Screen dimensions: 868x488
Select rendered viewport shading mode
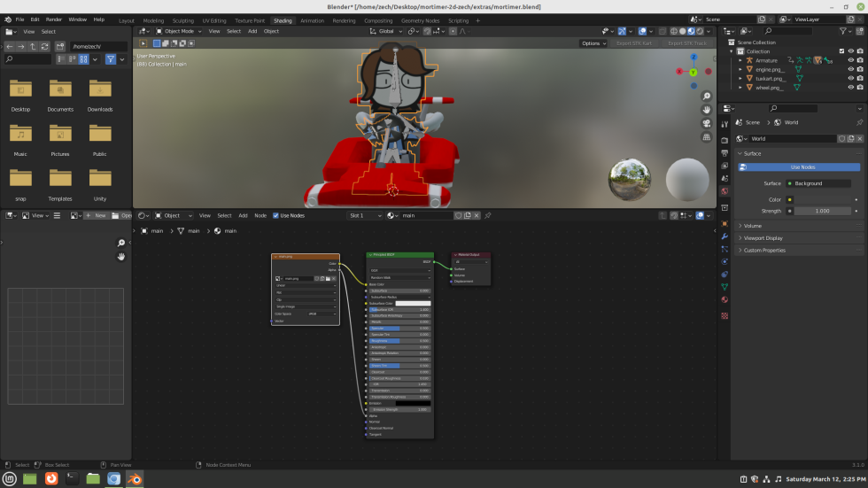tap(700, 31)
